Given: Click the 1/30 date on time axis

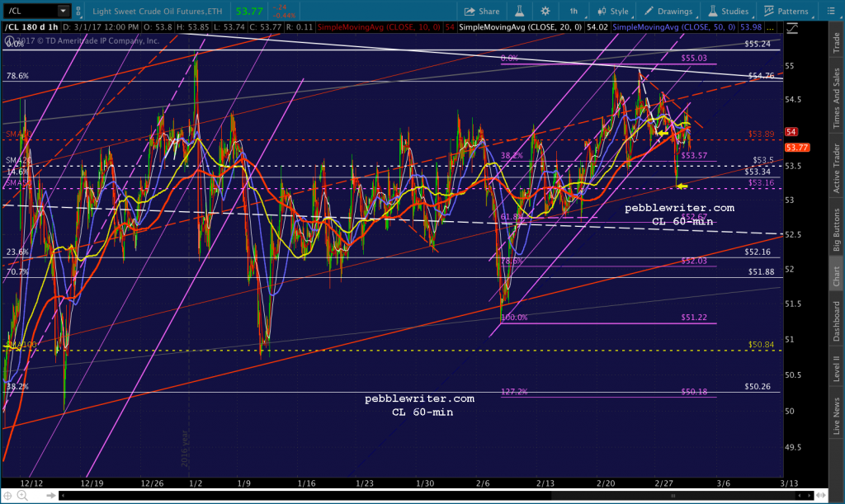Looking at the screenshot, I should 425,483.
